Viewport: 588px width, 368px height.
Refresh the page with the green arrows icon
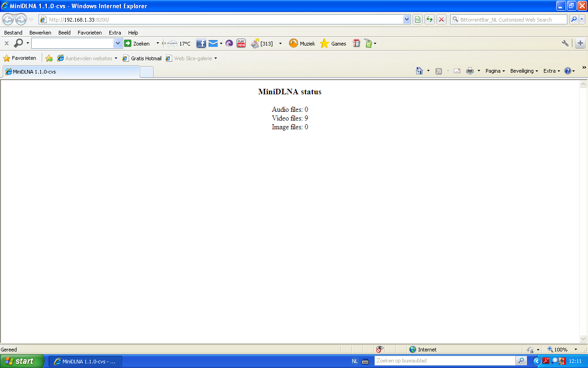430,19
